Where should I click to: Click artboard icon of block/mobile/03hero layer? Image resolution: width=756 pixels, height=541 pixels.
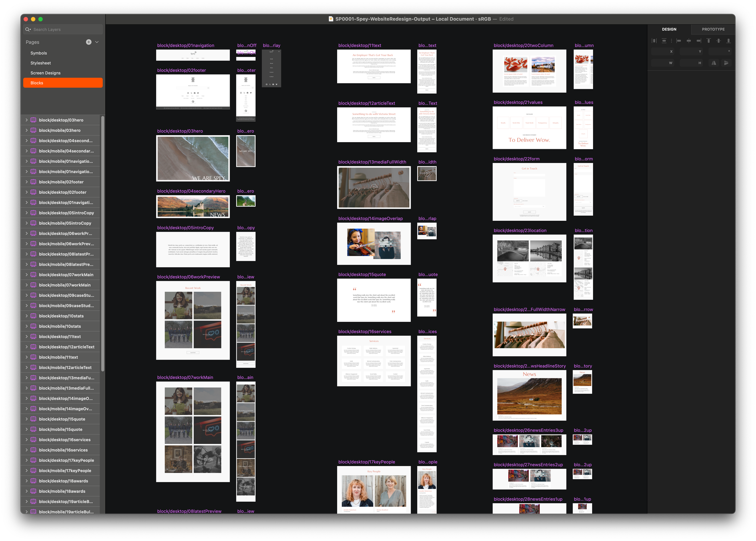point(33,130)
